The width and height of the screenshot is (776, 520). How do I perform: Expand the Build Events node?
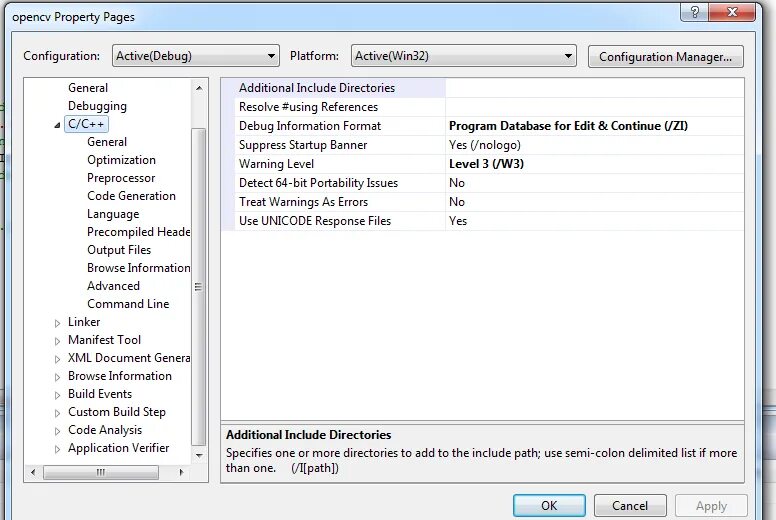(57, 395)
